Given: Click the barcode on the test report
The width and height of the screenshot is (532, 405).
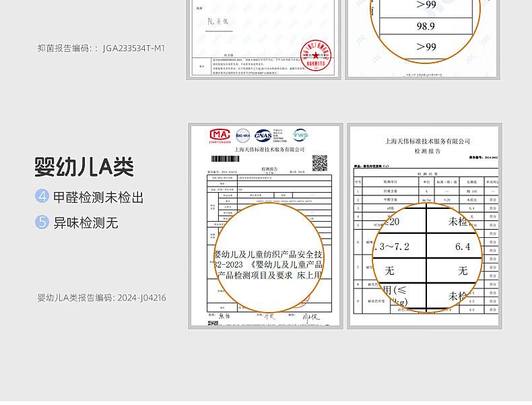Looking at the screenshot, I should 226,160.
